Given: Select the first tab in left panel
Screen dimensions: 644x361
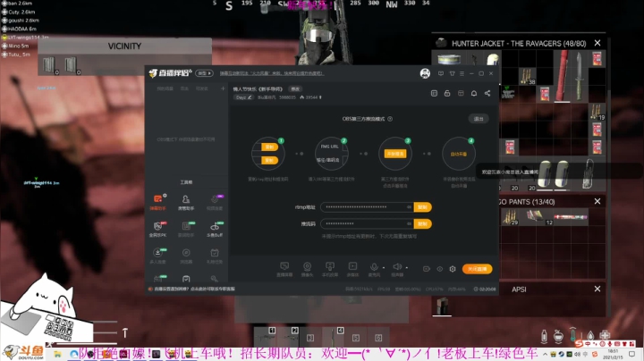Looking at the screenshot, I should pyautogui.click(x=165, y=88).
